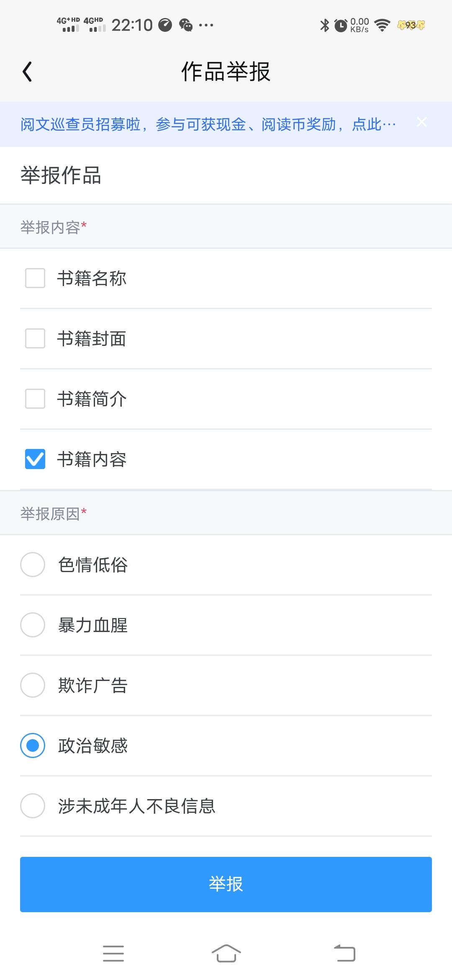Select the 色情低俗 reason
Screen dimensions: 452x980
[x=33, y=565]
